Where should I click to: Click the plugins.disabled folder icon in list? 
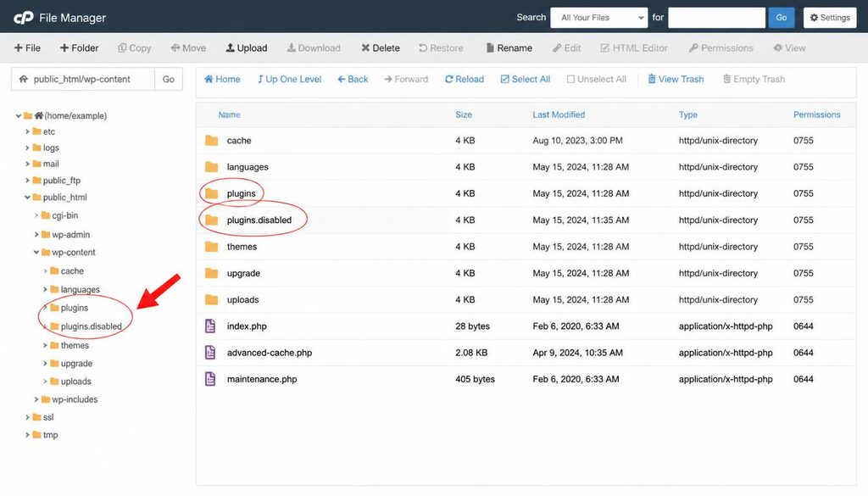tap(211, 220)
